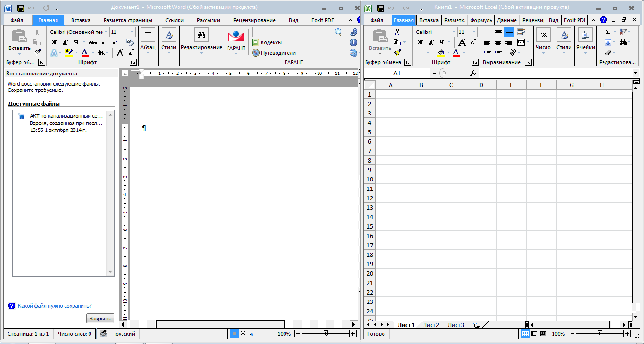Viewport: 644px width, 344px height.
Task: Click Excel's fill color paint bucket
Action: click(441, 53)
